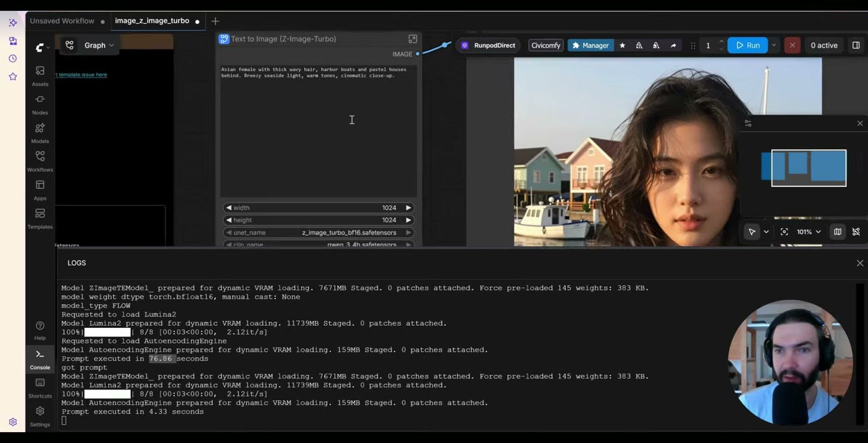This screenshot has width=868, height=443.
Task: Toggle link visibility button
Action: point(856,232)
